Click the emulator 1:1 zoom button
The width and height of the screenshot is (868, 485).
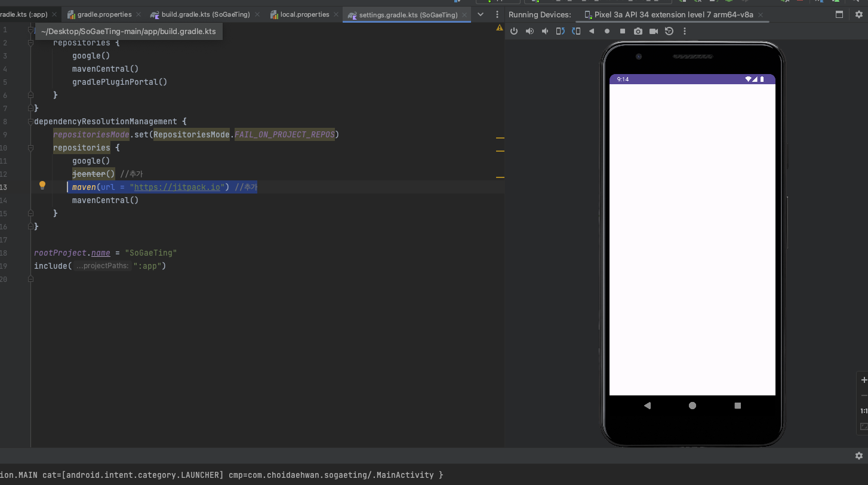(864, 411)
